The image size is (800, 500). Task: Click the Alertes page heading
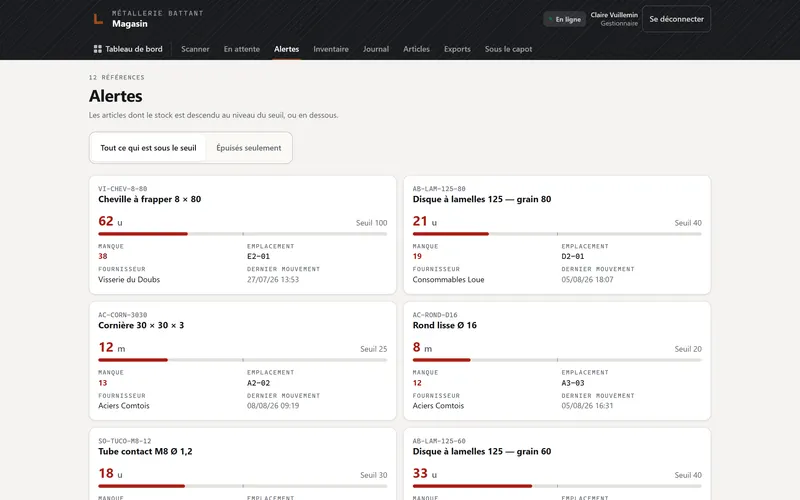point(115,96)
